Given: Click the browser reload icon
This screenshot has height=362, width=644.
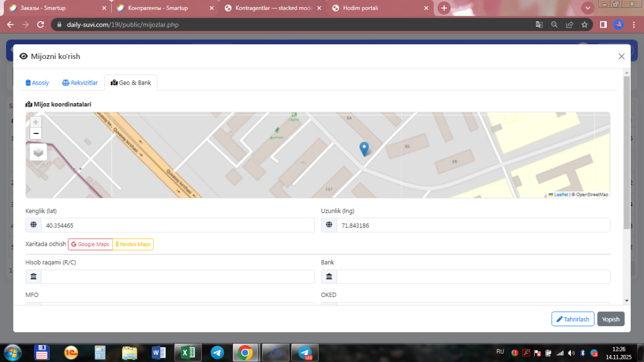Looking at the screenshot, I should click(41, 24).
